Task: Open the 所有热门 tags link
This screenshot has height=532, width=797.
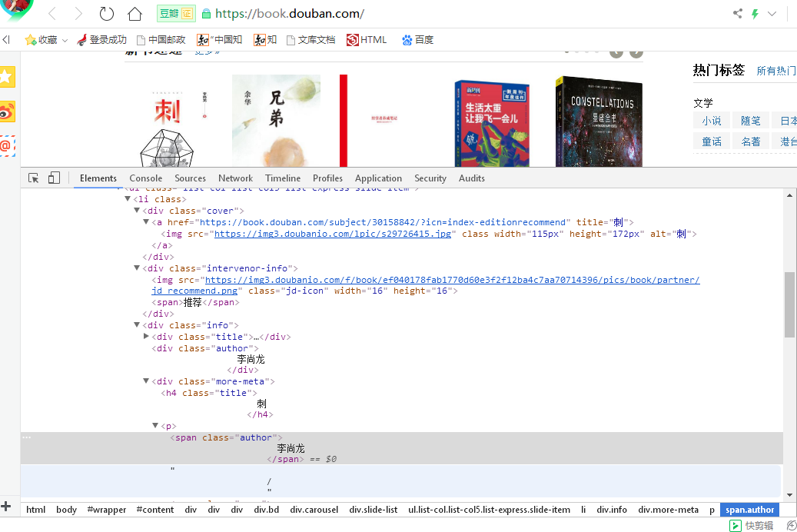Action: coord(776,71)
